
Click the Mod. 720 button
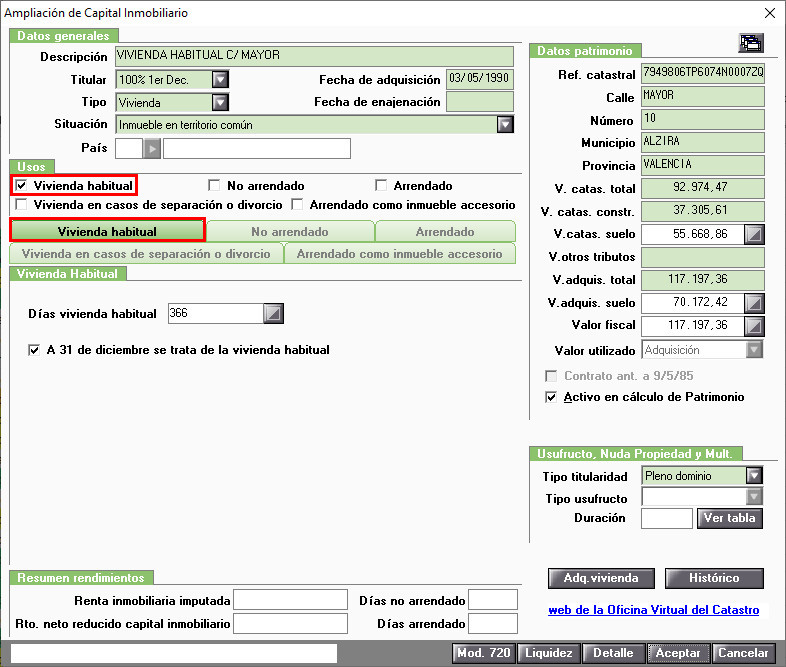[484, 653]
